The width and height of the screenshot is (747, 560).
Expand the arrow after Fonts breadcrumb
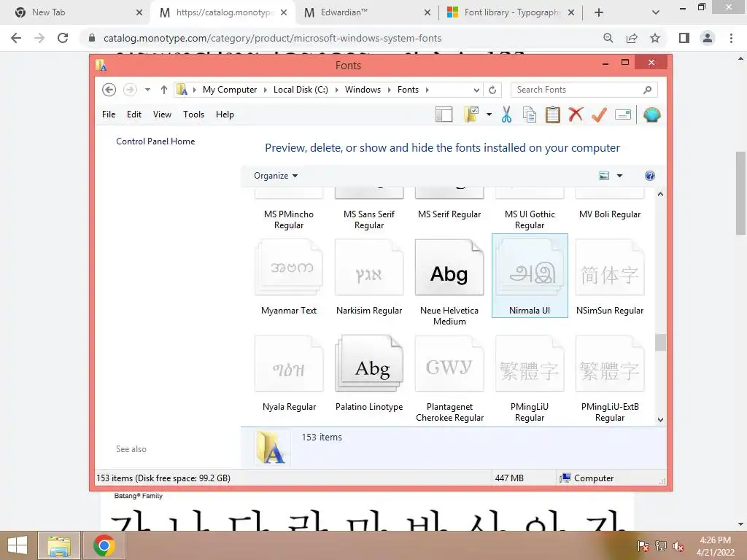[427, 90]
